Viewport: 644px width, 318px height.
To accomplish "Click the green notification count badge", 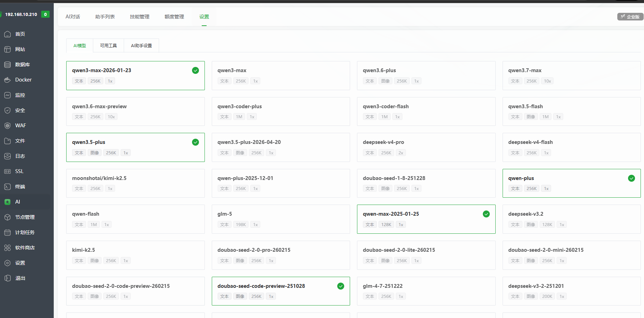I will coord(45,14).
